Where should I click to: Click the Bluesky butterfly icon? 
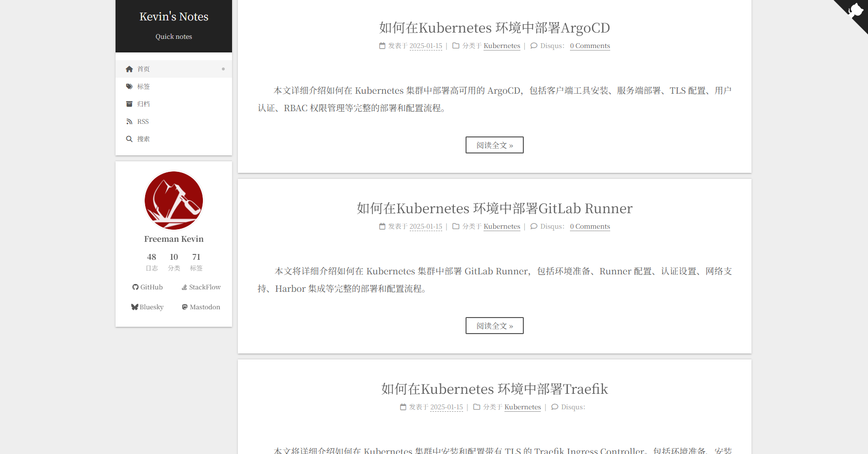click(x=134, y=307)
